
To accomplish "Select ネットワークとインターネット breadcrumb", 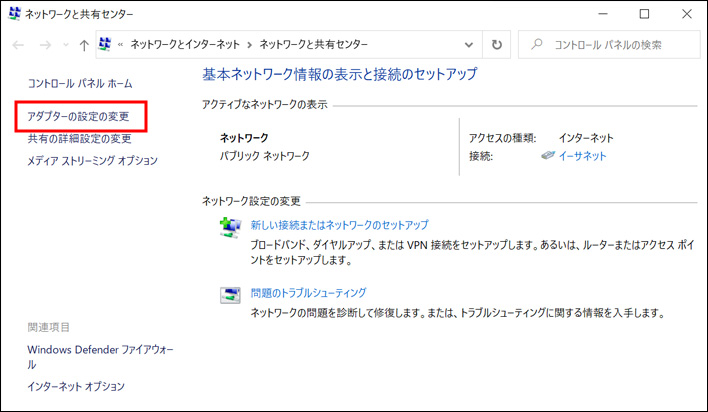I will point(185,45).
